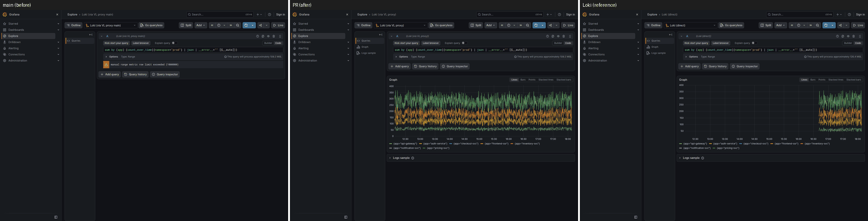Switch to Builder mode in main (before)
Viewport: 868px width, 221px height.
[268, 43]
